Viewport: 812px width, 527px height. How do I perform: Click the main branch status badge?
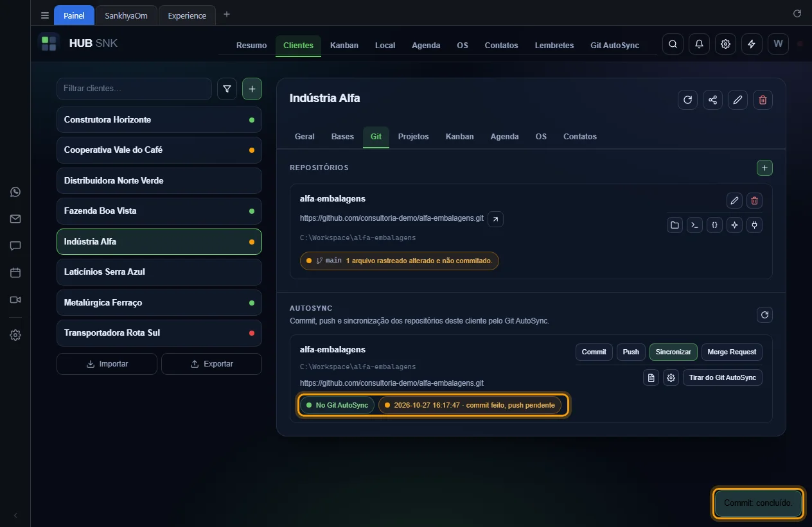click(x=400, y=261)
